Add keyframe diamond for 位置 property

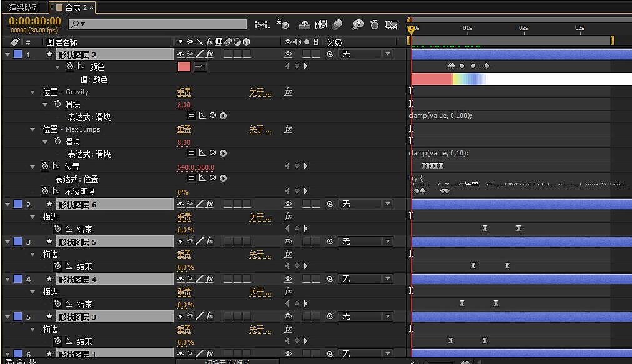(297, 166)
